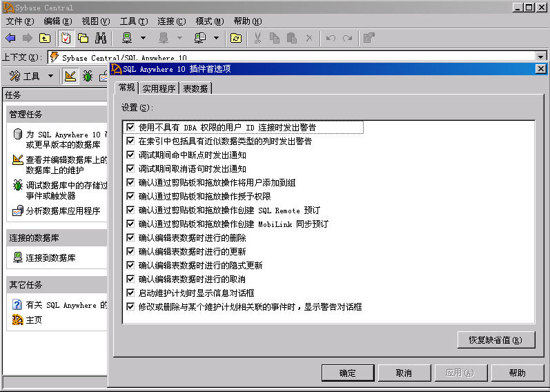Image resolution: width=550 pixels, height=392 pixels.
Task: Click the Undo arrow icon
Action: click(x=331, y=38)
